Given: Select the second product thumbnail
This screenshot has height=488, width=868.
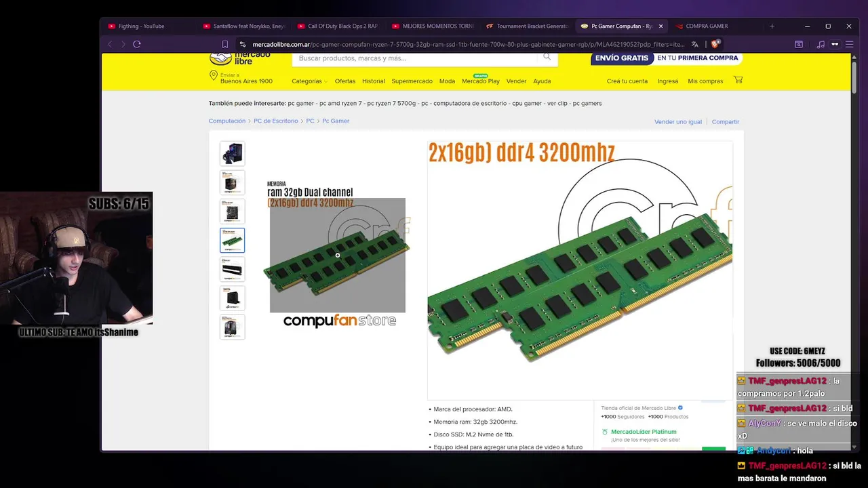Looking at the screenshot, I should coord(232,183).
